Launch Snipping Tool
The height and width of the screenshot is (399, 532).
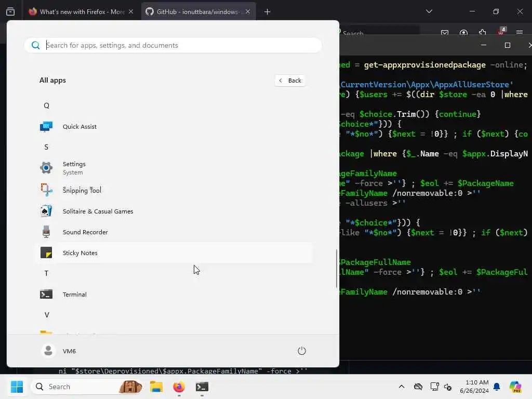(173, 190)
